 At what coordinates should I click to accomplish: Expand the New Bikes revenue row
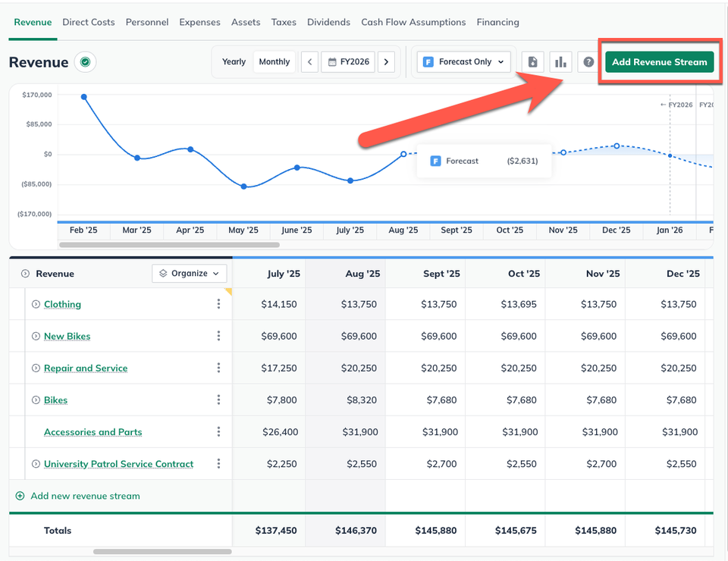coord(36,337)
